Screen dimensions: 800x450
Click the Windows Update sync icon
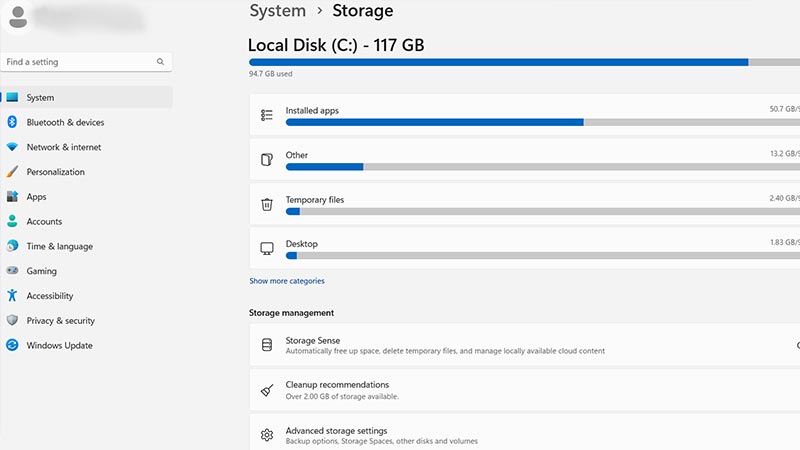[12, 345]
